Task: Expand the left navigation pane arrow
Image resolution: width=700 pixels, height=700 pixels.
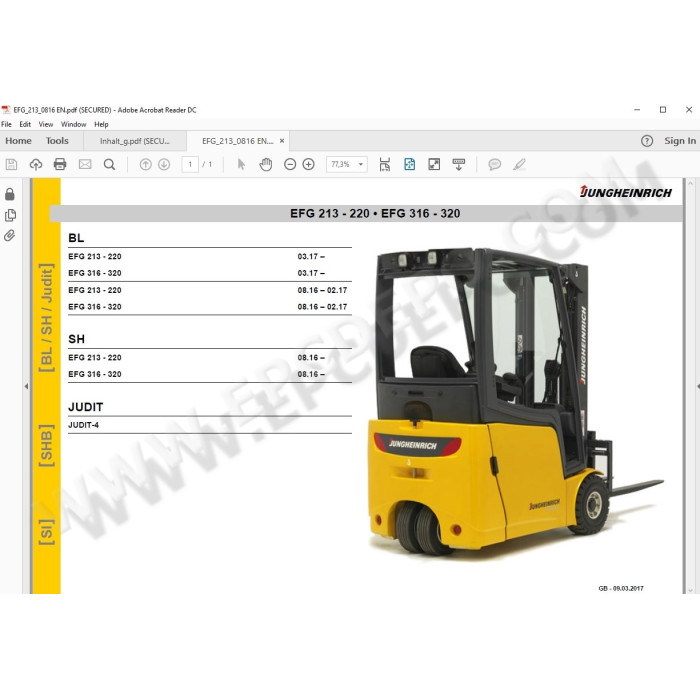Action: tap(26, 386)
